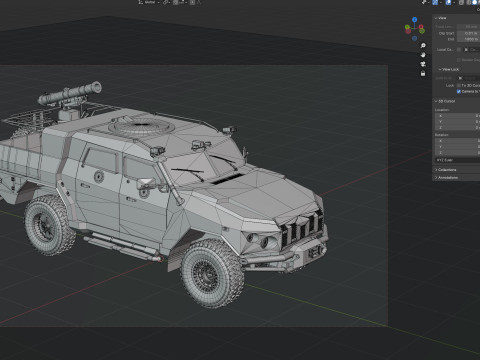Collapse the 3D Cursor panel

445,101
